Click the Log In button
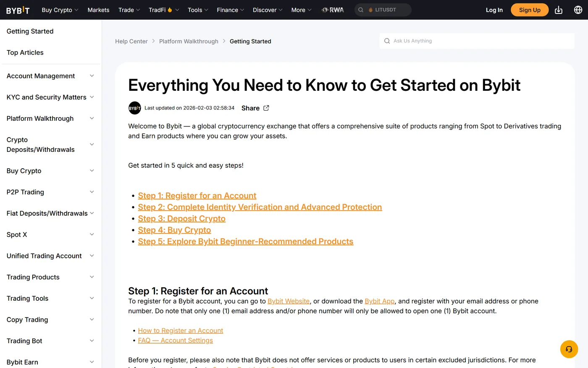Viewport: 588px width, 368px height. (494, 10)
